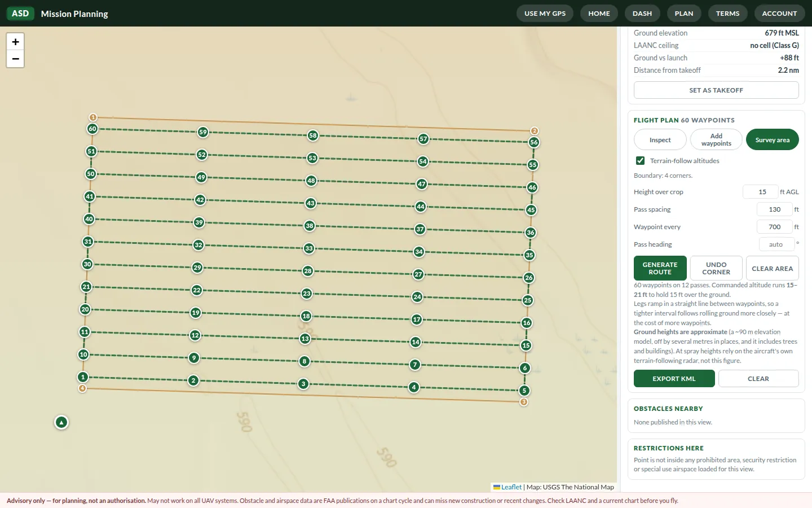Edit the Waypoint every field
This screenshot has width=812, height=508.
pyautogui.click(x=775, y=227)
